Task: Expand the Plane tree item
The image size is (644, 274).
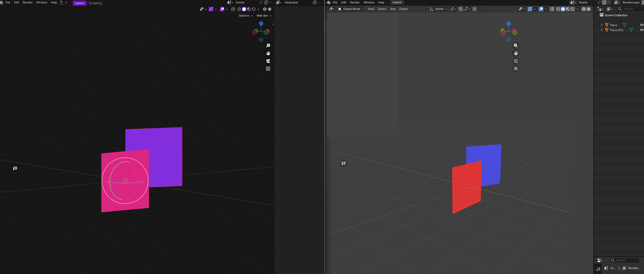Action: [x=601, y=25]
